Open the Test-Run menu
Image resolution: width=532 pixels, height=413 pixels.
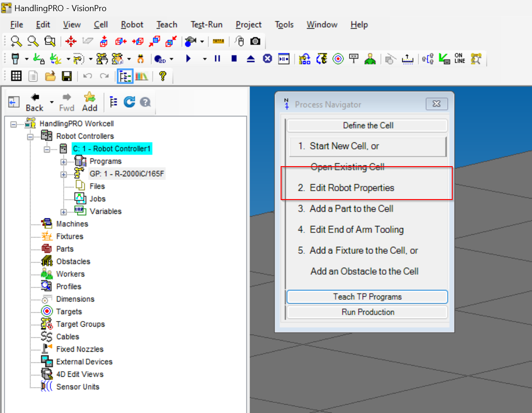[206, 25]
